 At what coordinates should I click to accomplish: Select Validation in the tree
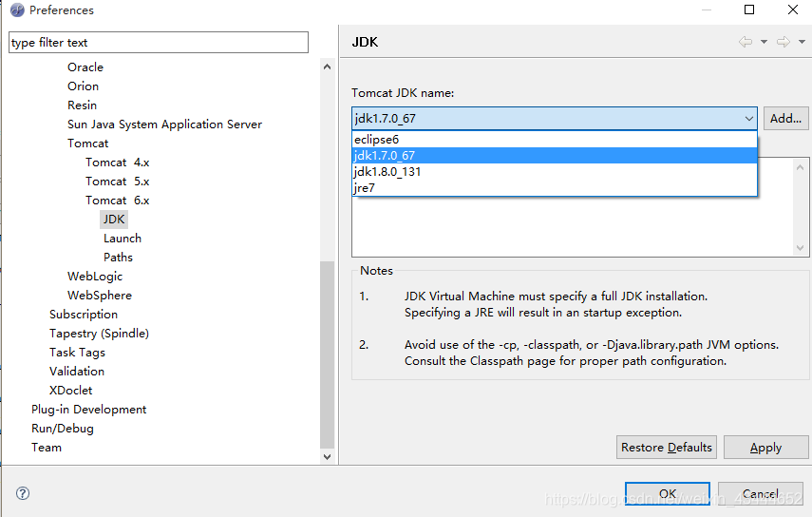77,372
